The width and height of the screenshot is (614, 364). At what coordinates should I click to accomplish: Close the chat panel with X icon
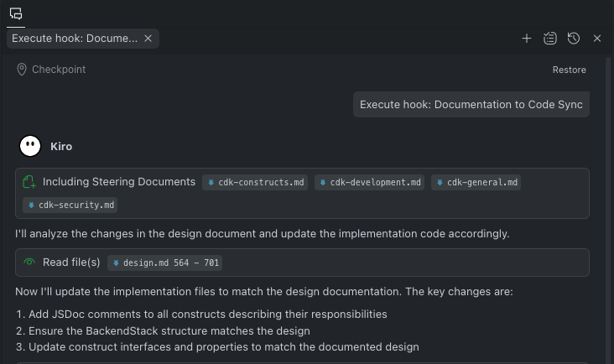click(x=597, y=39)
